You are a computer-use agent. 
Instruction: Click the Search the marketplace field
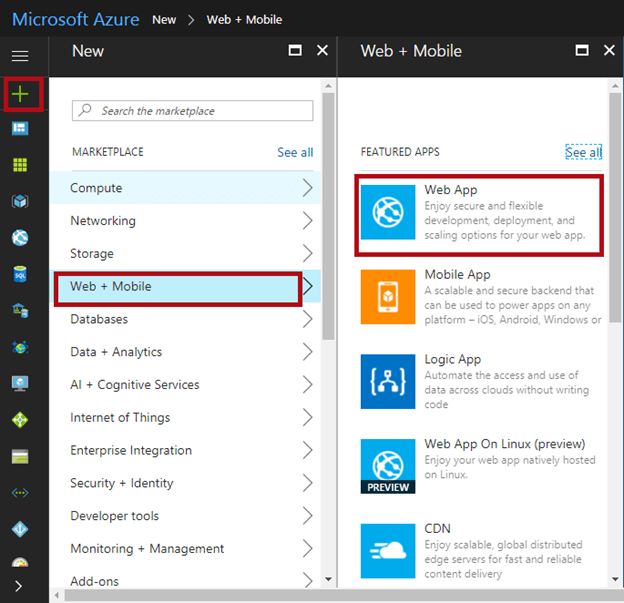point(193,111)
